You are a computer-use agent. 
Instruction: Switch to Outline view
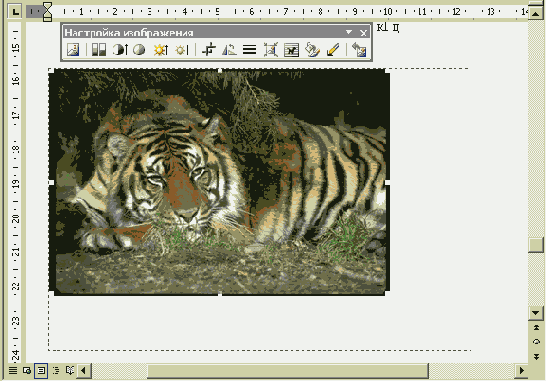pyautogui.click(x=56, y=370)
